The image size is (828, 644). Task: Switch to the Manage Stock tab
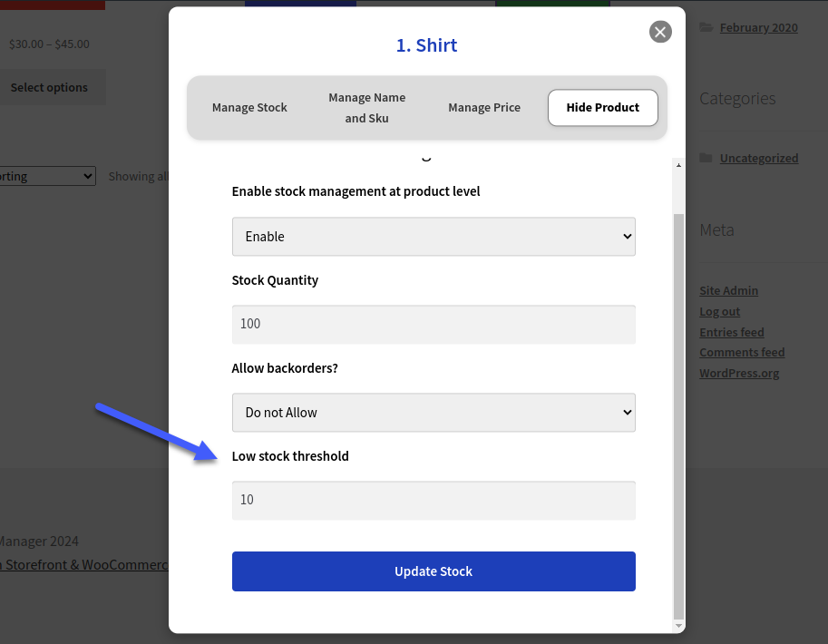[x=249, y=107]
